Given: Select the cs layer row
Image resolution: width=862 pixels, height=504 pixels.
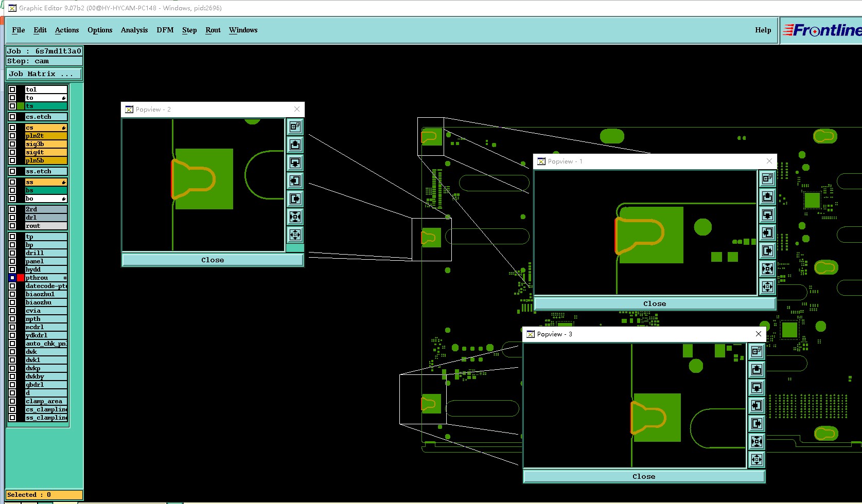Looking at the screenshot, I should [x=46, y=128].
